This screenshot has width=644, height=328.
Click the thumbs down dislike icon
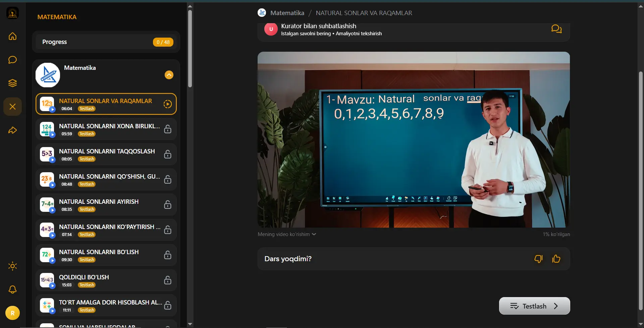[538, 259]
